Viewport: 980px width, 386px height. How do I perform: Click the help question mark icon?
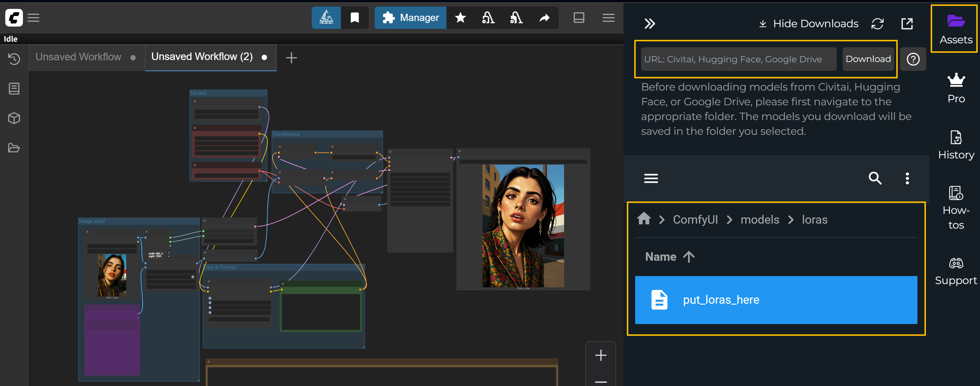(913, 59)
